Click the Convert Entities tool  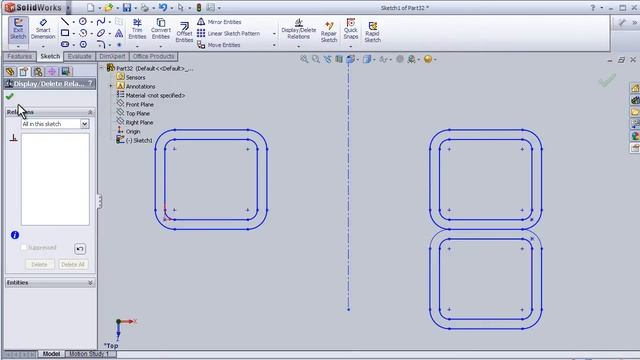(161, 29)
